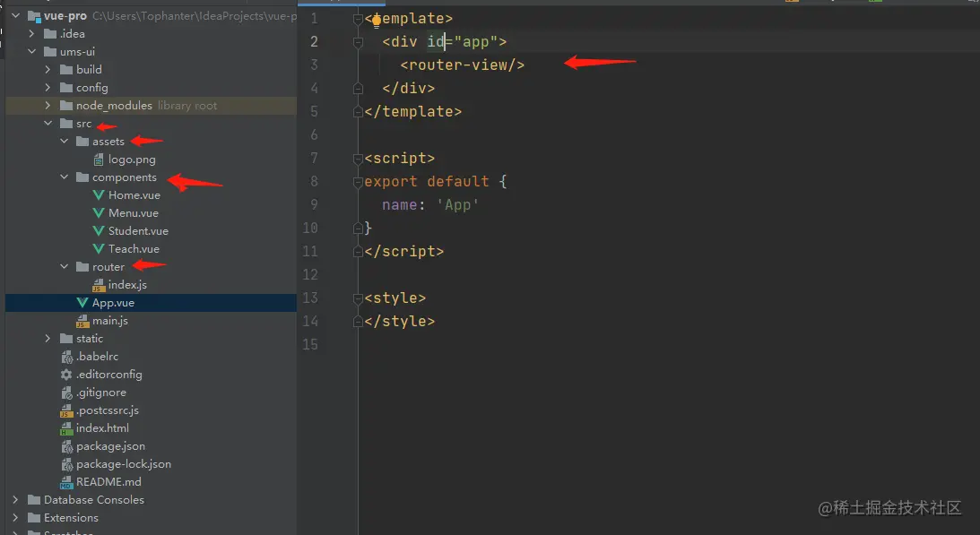Click line number 15 in gutter
The width and height of the screenshot is (980, 535).
click(x=310, y=344)
